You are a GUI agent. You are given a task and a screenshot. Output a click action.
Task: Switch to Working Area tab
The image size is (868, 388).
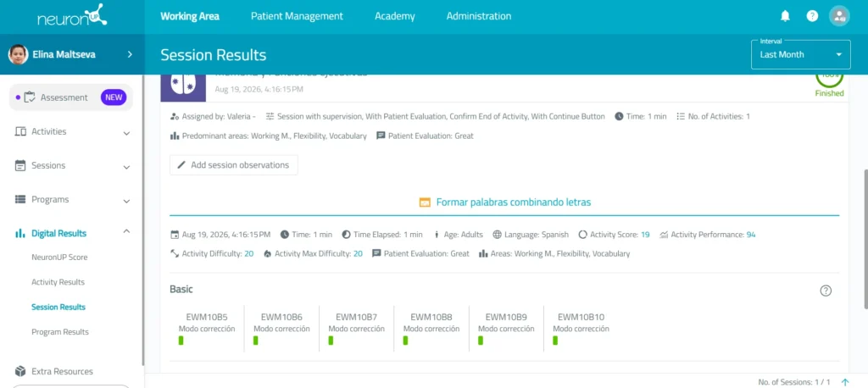tap(190, 16)
